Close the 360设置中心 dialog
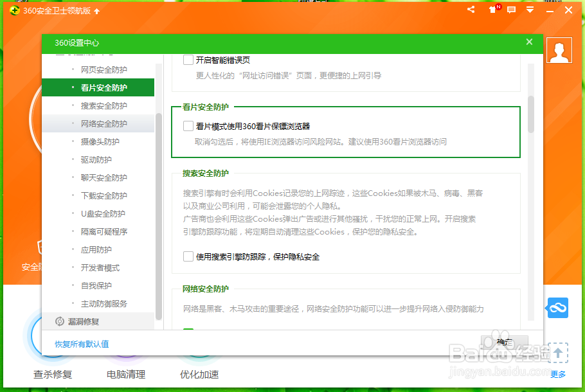Screen dimensions: 585x392 [529, 42]
